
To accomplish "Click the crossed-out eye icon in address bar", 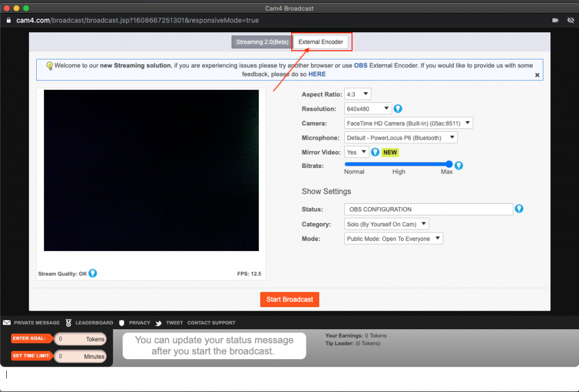I will point(571,20).
